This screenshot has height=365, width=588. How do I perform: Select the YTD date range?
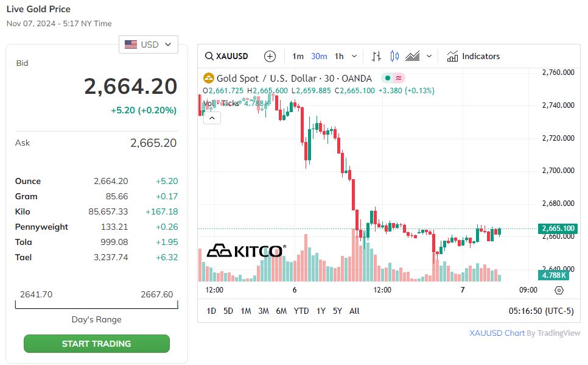click(301, 311)
